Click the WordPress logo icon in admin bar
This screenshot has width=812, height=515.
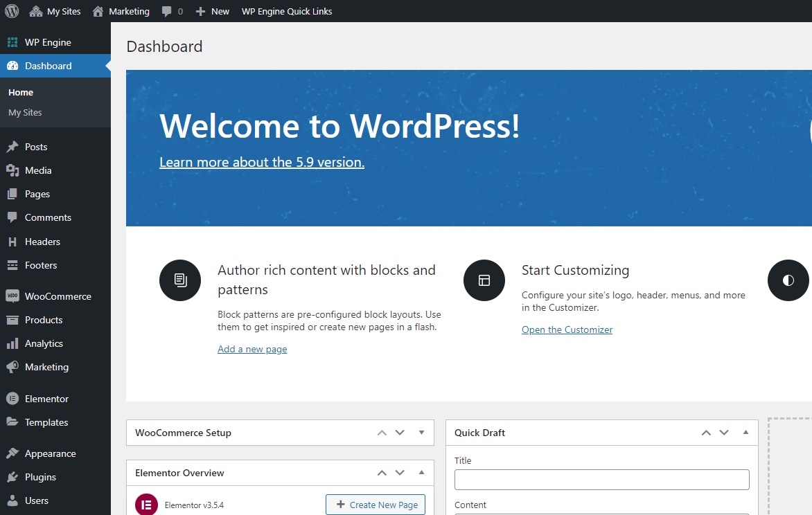coord(12,11)
